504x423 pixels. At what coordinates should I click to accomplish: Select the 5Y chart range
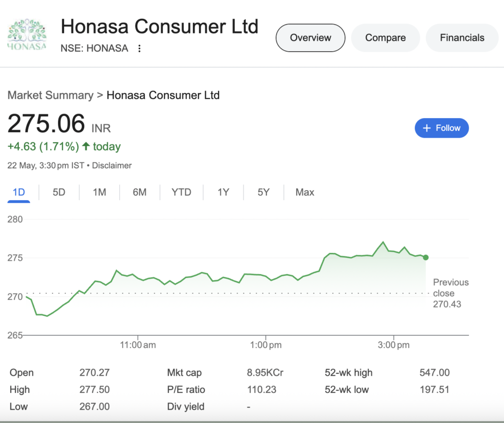coord(263,192)
